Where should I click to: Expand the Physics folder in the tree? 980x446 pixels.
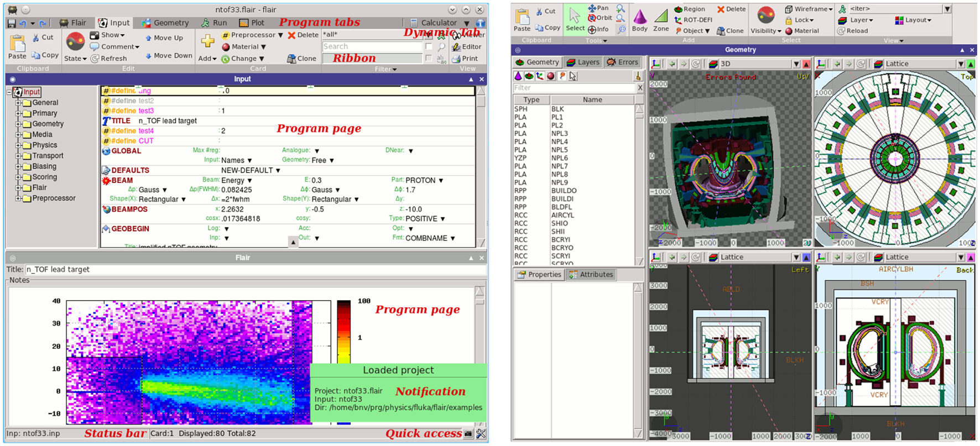coord(18,145)
